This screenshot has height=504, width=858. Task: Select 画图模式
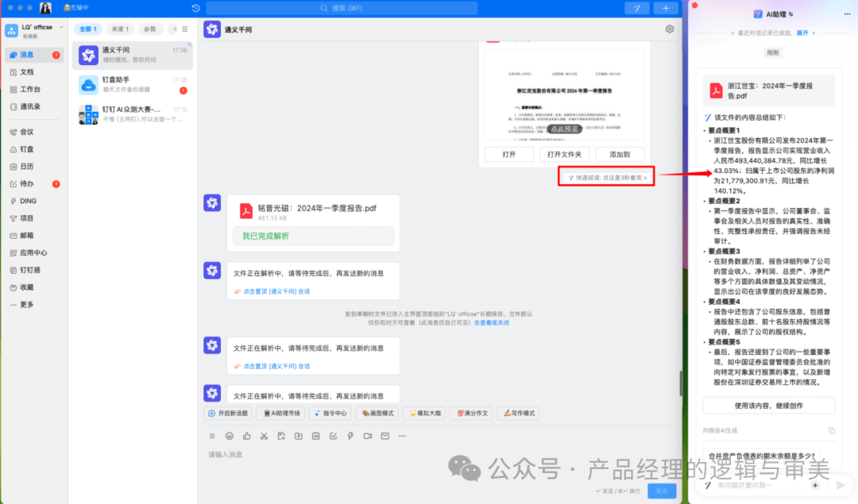pos(378,414)
